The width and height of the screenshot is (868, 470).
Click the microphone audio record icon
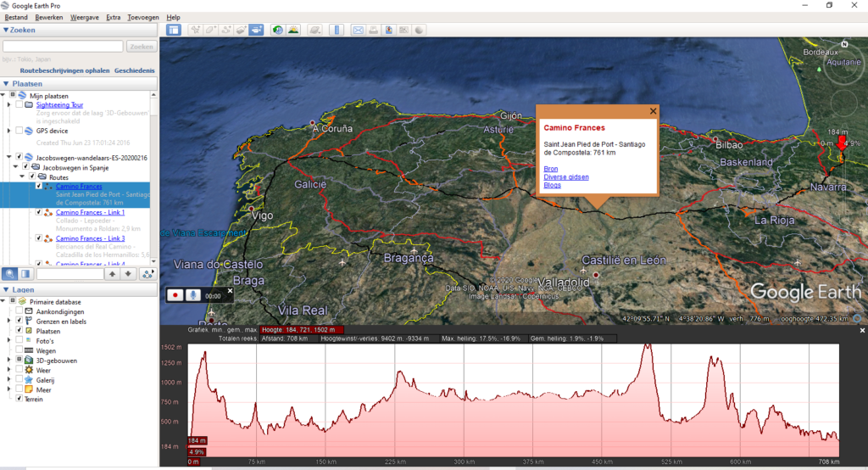pyautogui.click(x=194, y=295)
